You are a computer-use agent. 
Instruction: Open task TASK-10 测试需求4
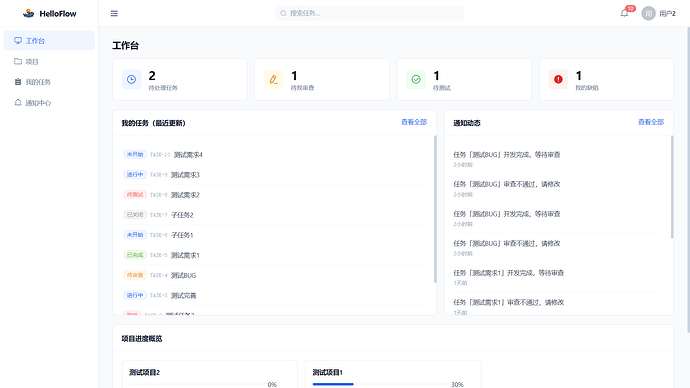point(273,154)
